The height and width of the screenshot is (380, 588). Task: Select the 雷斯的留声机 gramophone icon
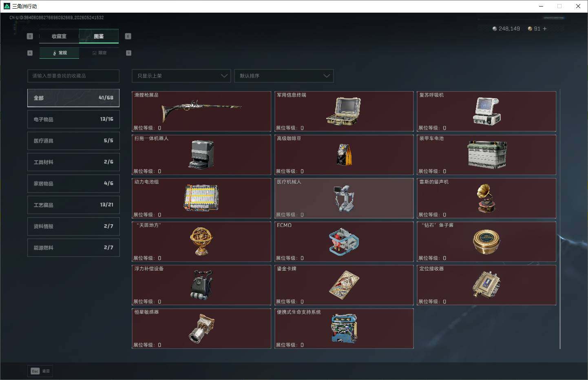click(486, 198)
